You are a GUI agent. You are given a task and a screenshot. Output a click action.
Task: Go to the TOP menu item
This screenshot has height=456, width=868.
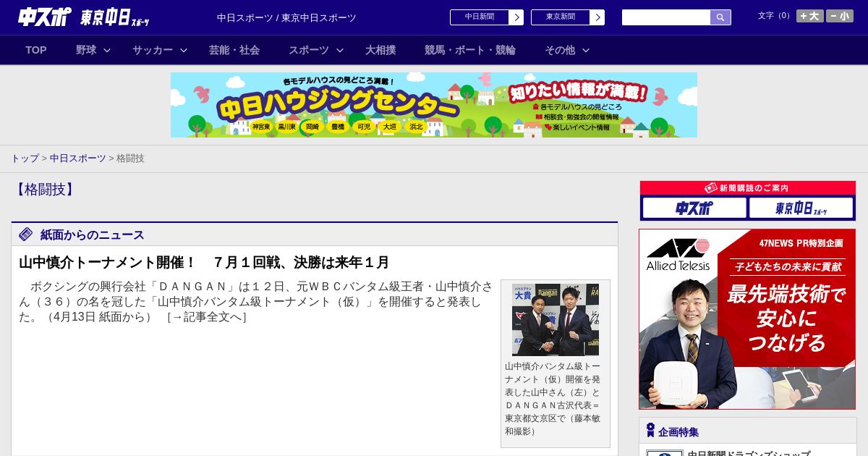tap(36, 50)
